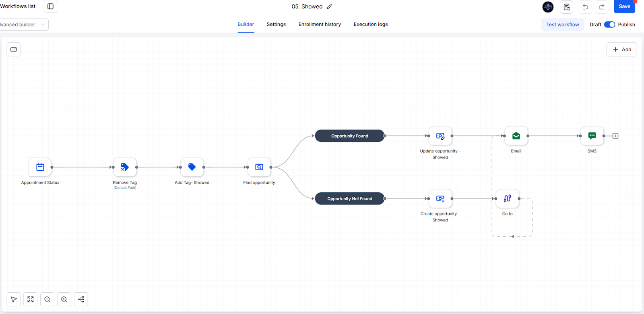Open the Find opportunity node
The height and width of the screenshot is (314, 644).
coord(259,167)
